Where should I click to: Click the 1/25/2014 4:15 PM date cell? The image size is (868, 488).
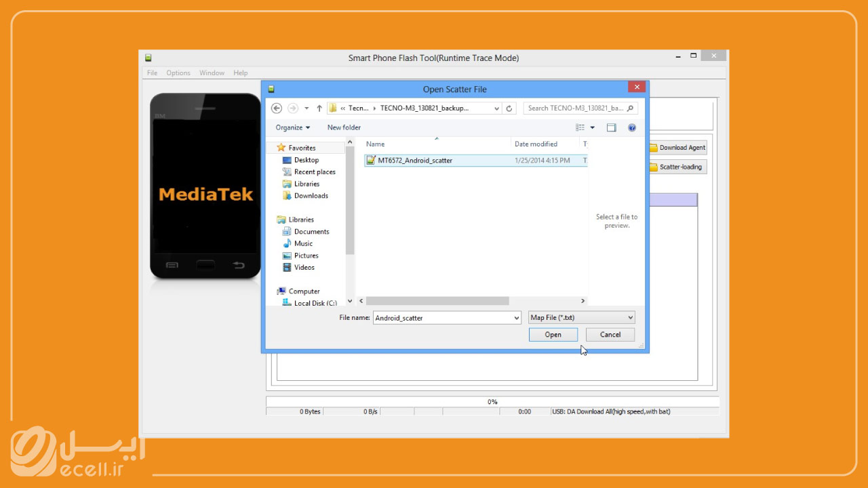click(542, 161)
